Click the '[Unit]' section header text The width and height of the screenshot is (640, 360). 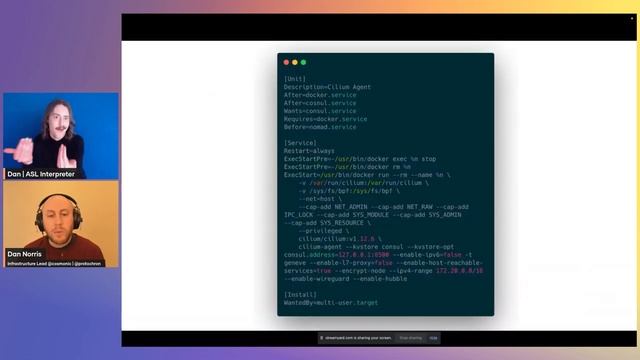[x=295, y=79]
